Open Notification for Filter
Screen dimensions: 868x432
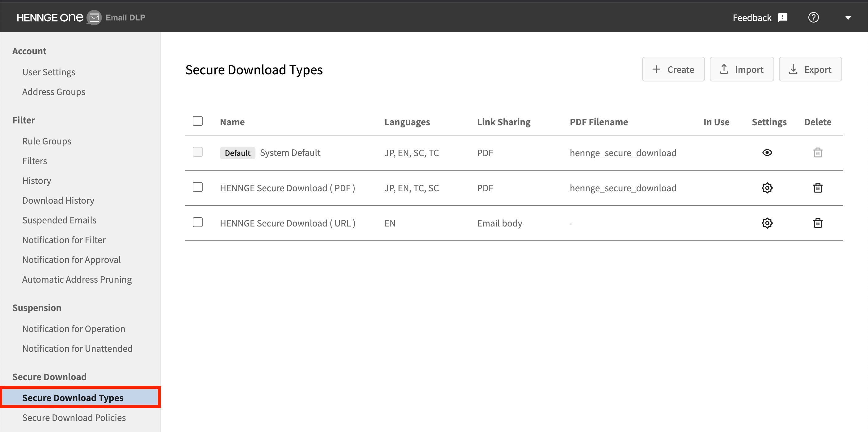[64, 240]
